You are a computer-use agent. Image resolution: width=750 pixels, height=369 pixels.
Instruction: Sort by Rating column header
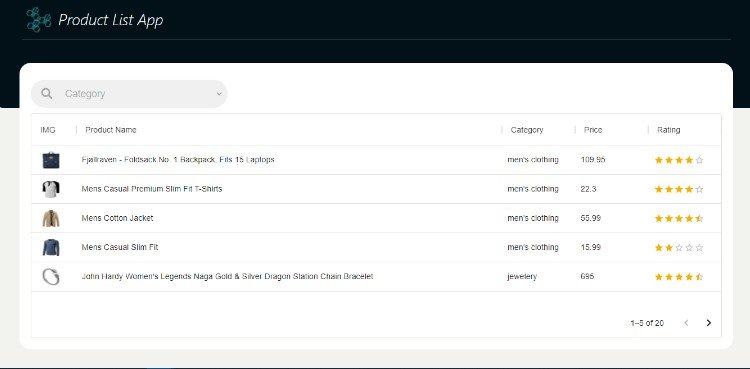(x=669, y=130)
